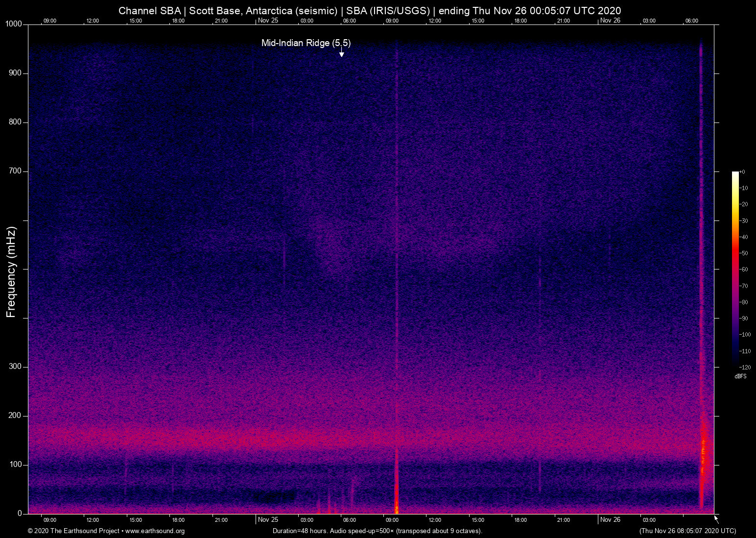Select the "Mid-Indian Ridge (5.5)" event annotation
The width and height of the screenshot is (756, 538).
[x=306, y=43]
